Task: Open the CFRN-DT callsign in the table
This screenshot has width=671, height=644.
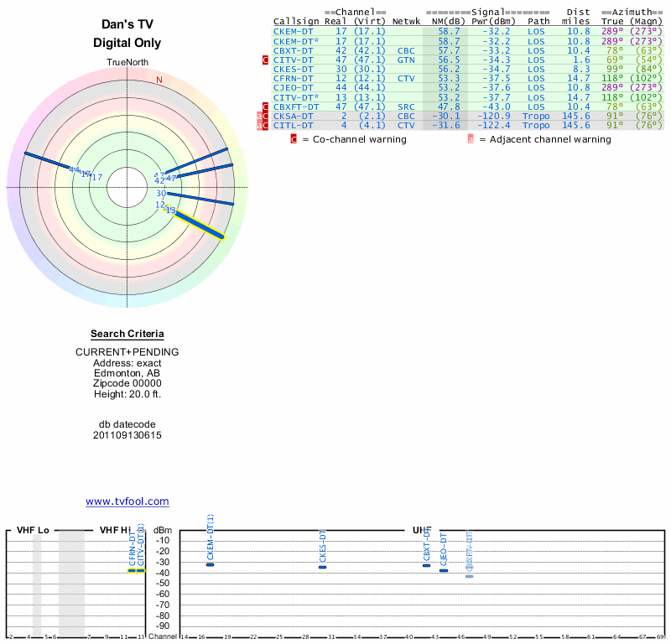Action: [294, 78]
